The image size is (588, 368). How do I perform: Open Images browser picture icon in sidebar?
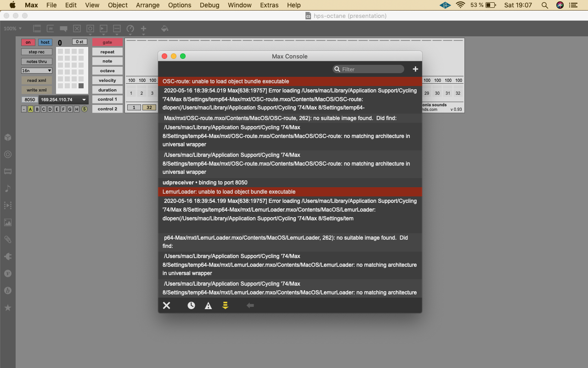(x=8, y=223)
